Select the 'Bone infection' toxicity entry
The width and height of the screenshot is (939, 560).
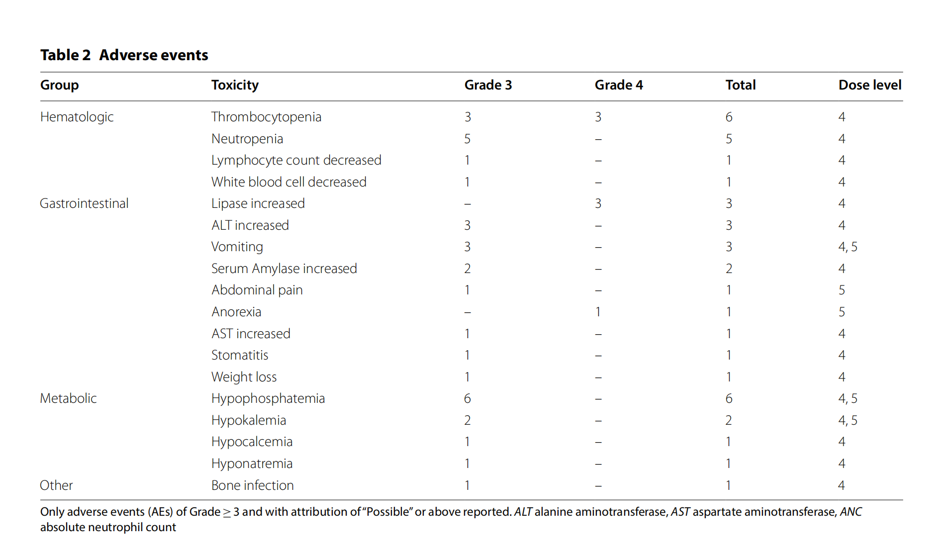(x=252, y=485)
